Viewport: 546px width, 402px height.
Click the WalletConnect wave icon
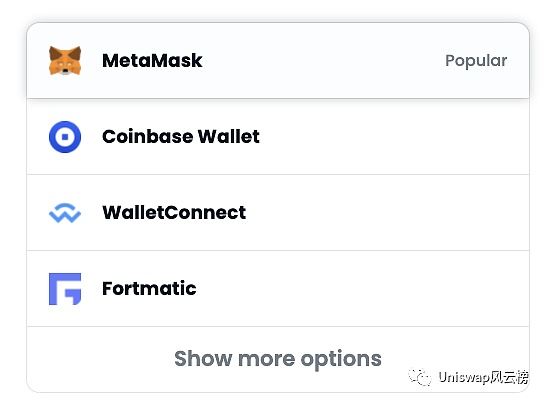65,213
